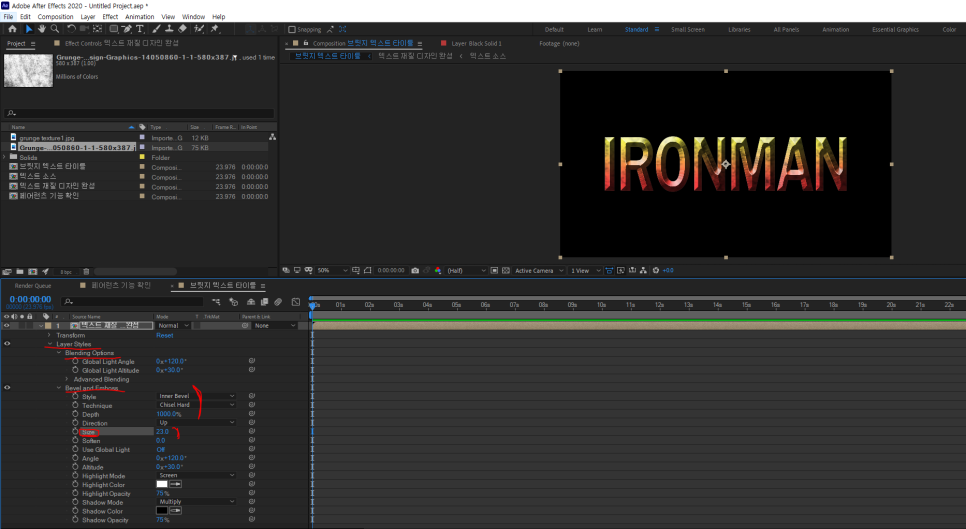Click stopwatch next to Depth property
The image size is (966, 529).
[75, 414]
